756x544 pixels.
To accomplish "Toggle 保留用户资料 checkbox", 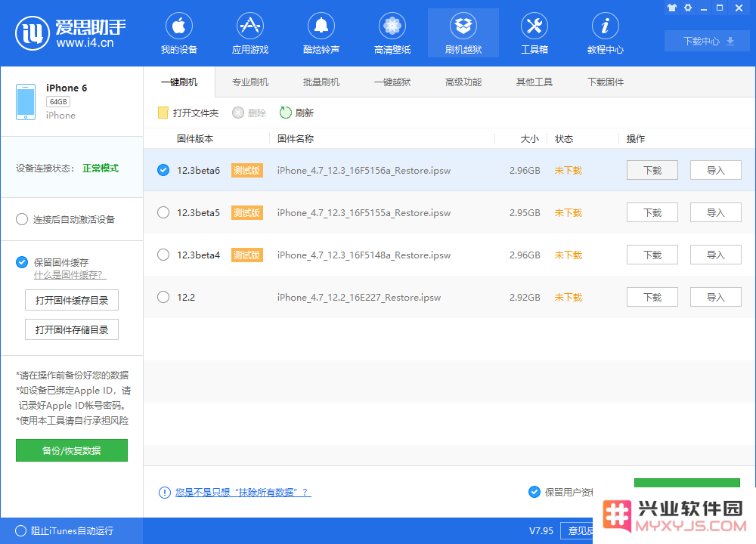I will click(534, 492).
